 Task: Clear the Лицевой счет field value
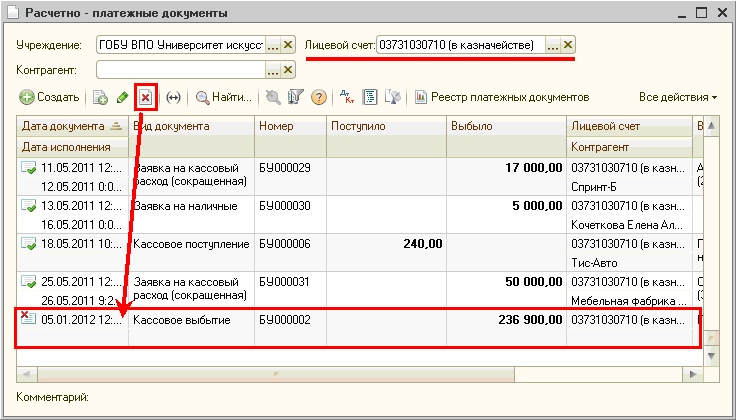point(568,45)
